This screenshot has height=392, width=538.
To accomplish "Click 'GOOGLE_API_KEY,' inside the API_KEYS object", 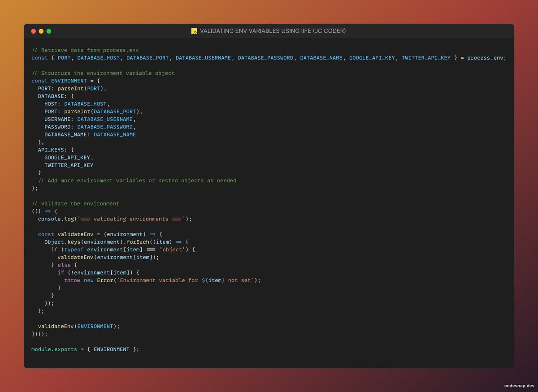I will coord(69,157).
